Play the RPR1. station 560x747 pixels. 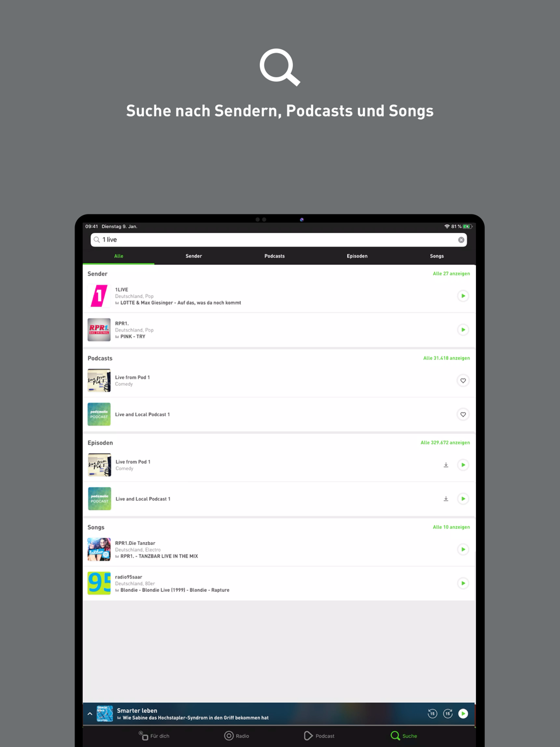pyautogui.click(x=463, y=330)
